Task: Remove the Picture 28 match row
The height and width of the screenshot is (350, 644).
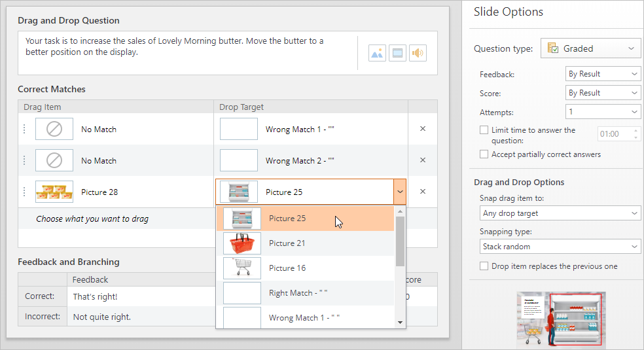Action: pos(422,192)
